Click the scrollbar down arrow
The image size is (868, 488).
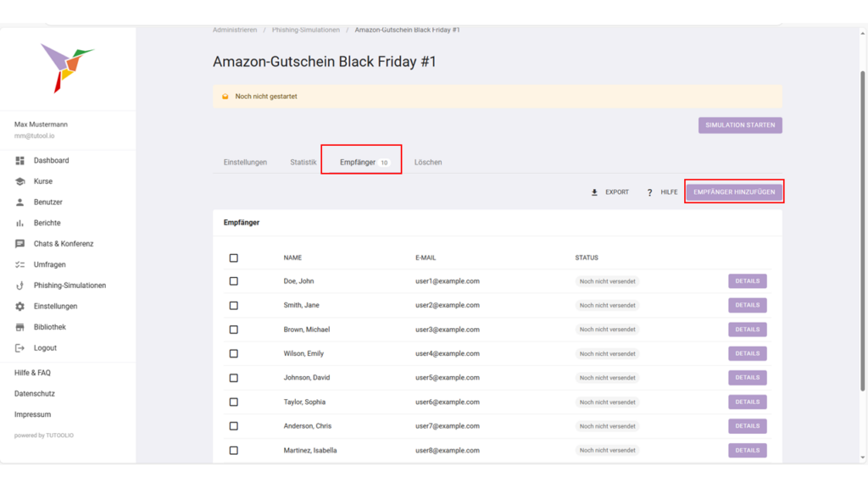coord(862,457)
